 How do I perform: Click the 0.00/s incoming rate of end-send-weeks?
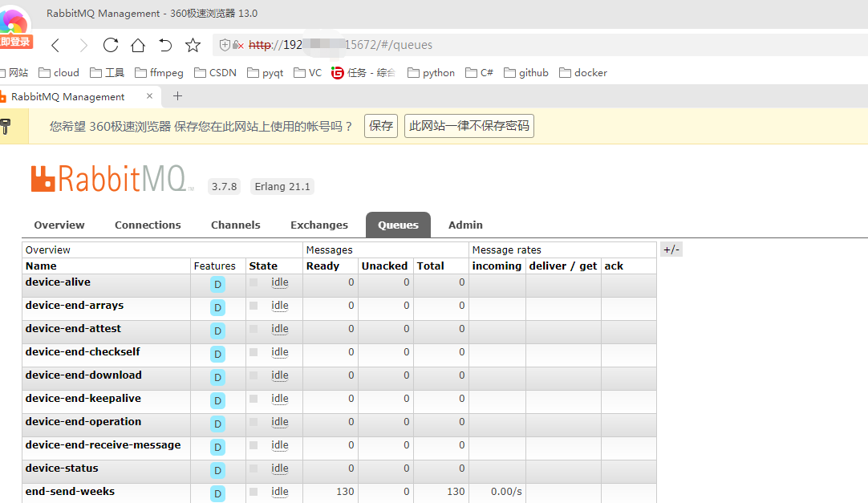pyautogui.click(x=506, y=492)
